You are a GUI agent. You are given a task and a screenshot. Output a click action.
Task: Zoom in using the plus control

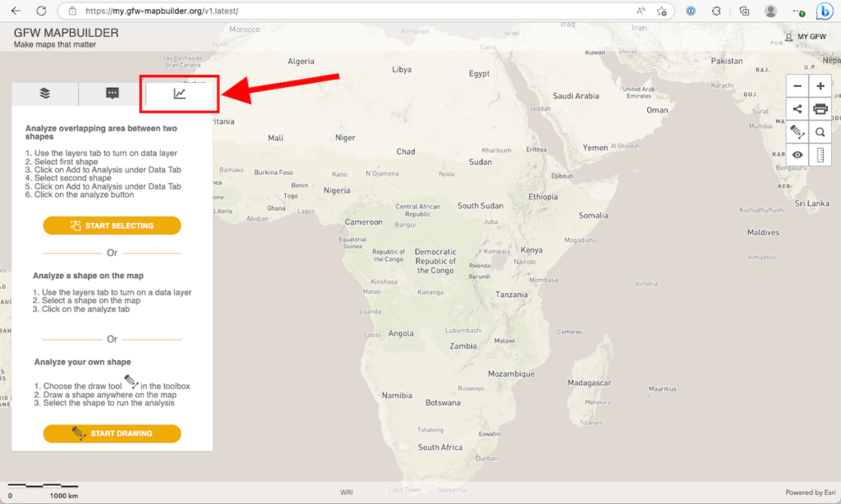coord(820,85)
